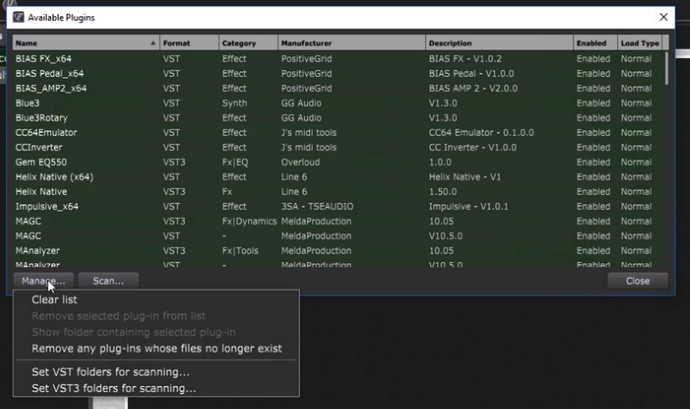The height and width of the screenshot is (409, 690).
Task: Click 'Line 6' manufacturer for Helix Native VST3
Action: [294, 192]
